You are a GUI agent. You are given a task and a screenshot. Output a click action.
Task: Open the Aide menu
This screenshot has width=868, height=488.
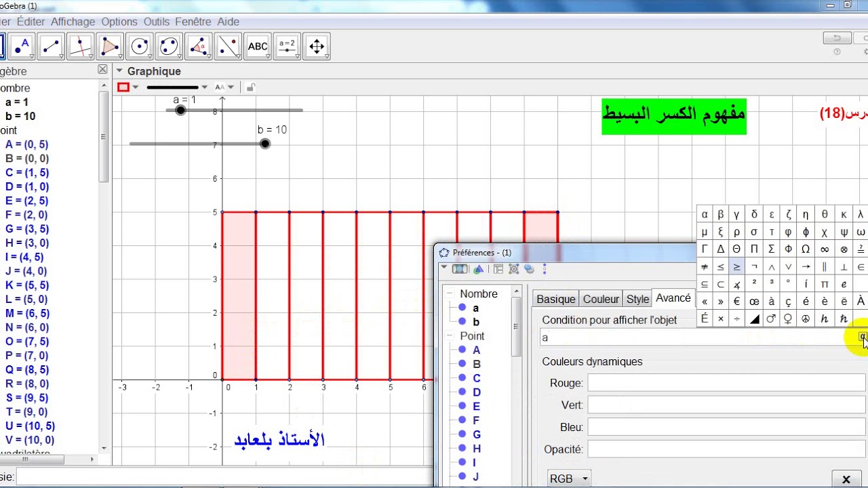point(228,22)
